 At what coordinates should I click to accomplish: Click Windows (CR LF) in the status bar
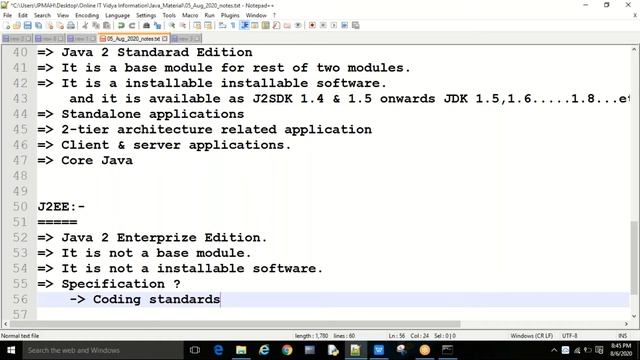point(531,336)
